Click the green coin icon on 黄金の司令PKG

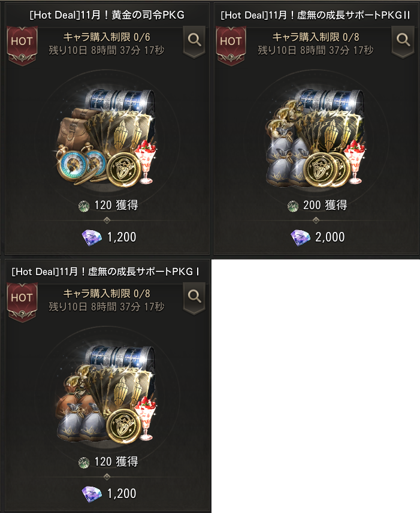coord(84,206)
